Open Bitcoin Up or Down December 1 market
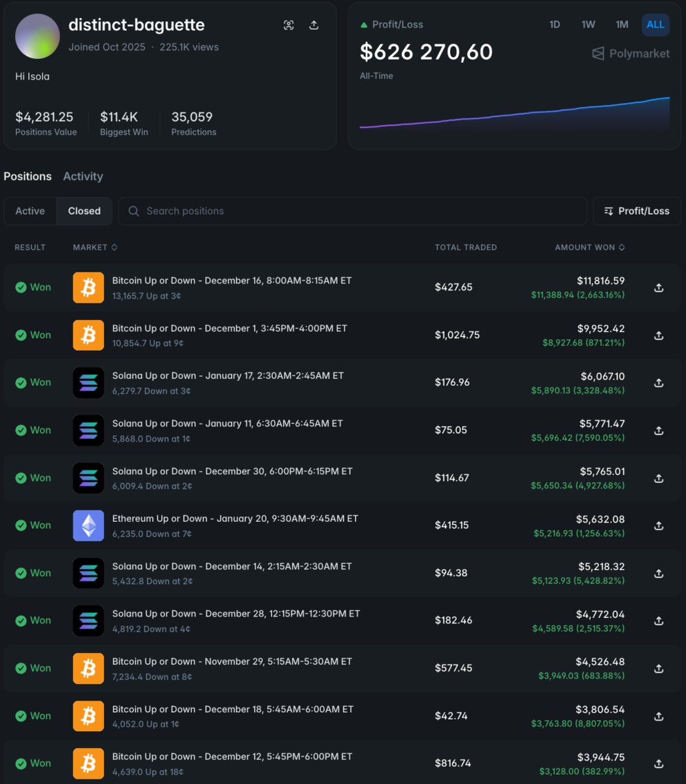This screenshot has width=686, height=784. (x=229, y=328)
